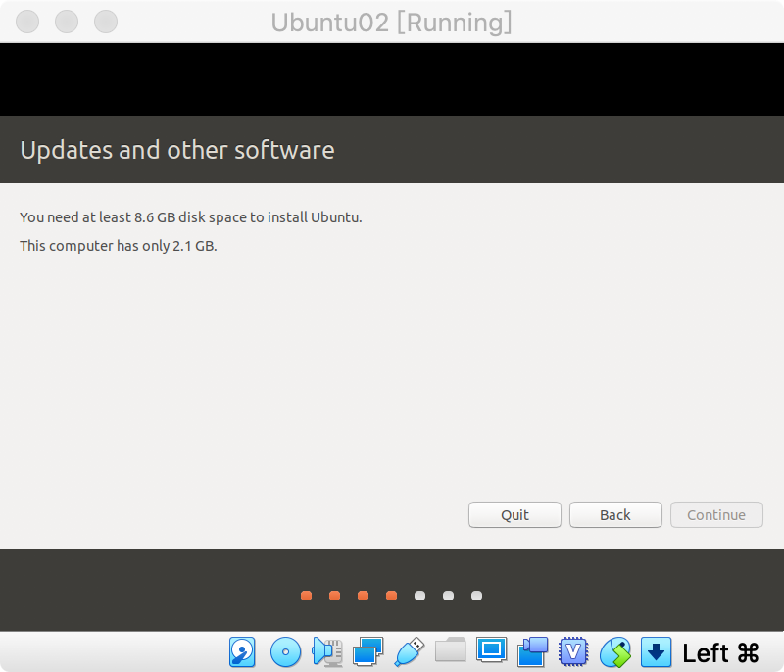Click the minimize window button

pyautogui.click(x=67, y=22)
